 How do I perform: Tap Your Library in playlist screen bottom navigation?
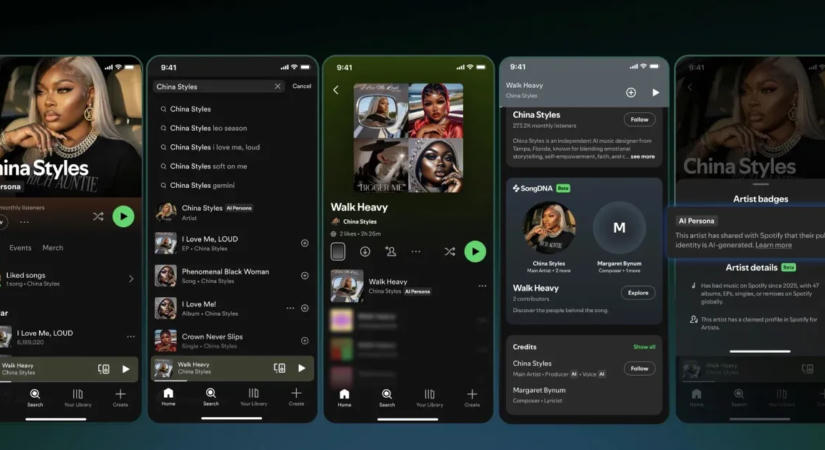pyautogui.click(x=429, y=397)
